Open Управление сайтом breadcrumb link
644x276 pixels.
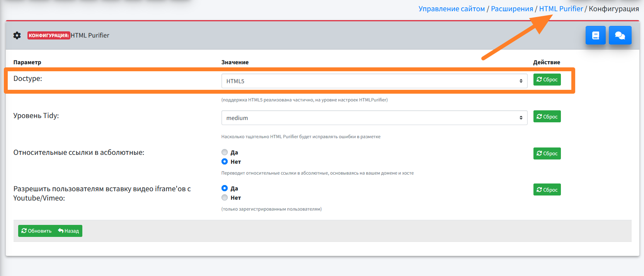pyautogui.click(x=451, y=9)
